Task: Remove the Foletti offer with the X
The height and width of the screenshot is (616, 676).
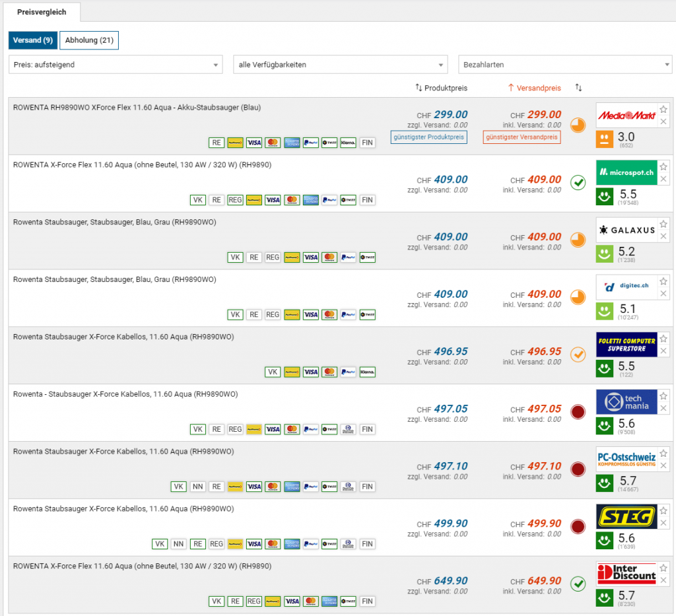Action: coord(663,351)
